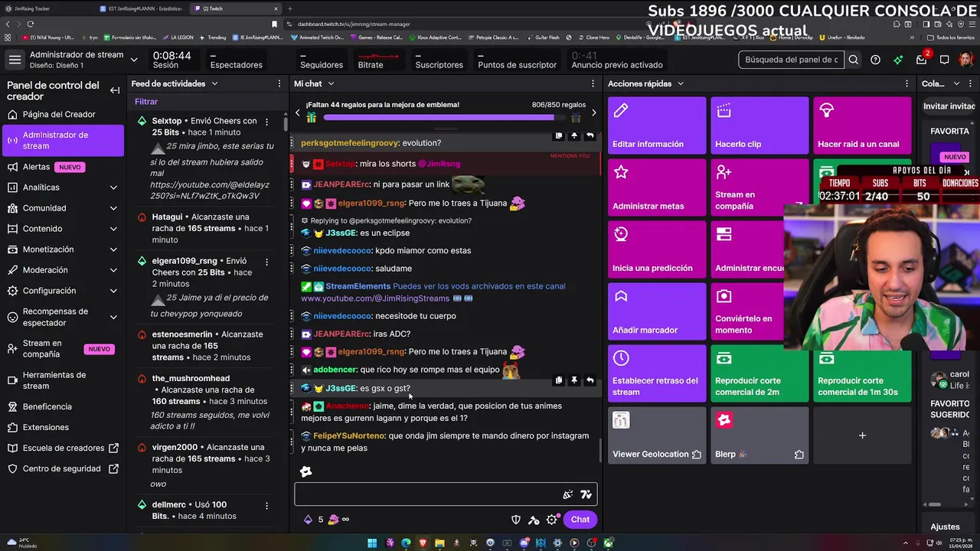Open Centro de seguridad external link

(x=62, y=468)
